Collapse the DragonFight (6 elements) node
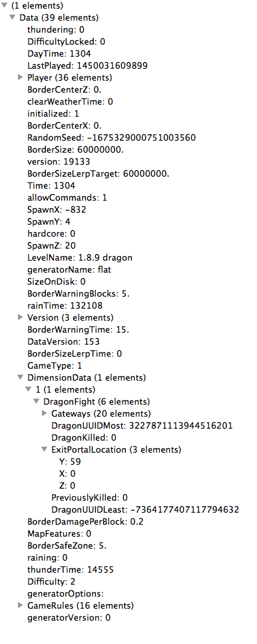This screenshot has height=644, width=257. tap(37, 401)
